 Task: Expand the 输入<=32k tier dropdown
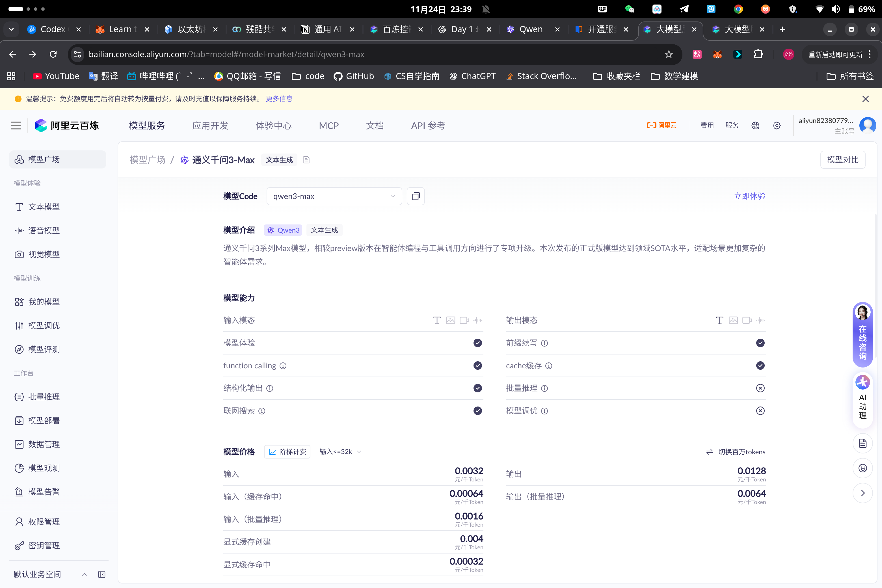(x=340, y=452)
